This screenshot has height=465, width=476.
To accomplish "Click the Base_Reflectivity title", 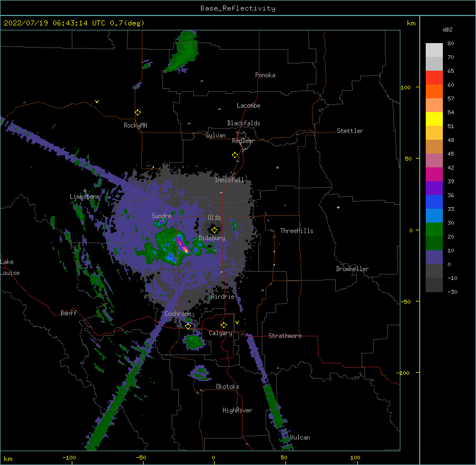I will [x=238, y=8].
